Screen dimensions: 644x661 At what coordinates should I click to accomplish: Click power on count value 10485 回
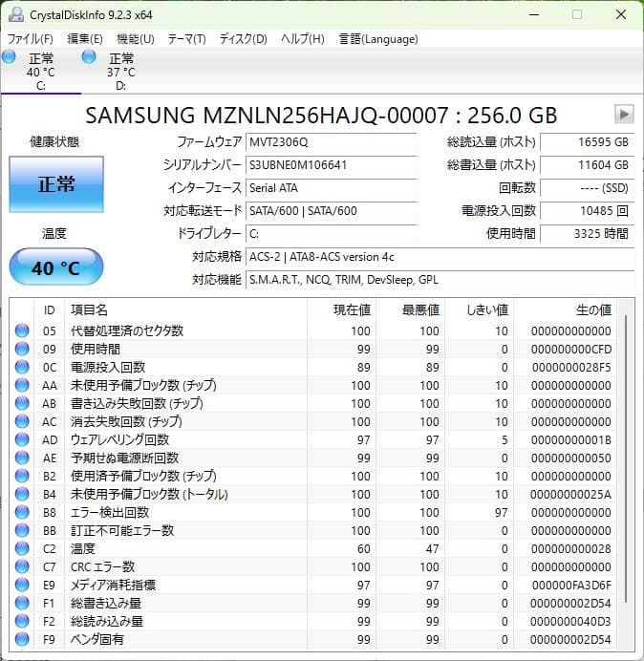pyautogui.click(x=587, y=210)
